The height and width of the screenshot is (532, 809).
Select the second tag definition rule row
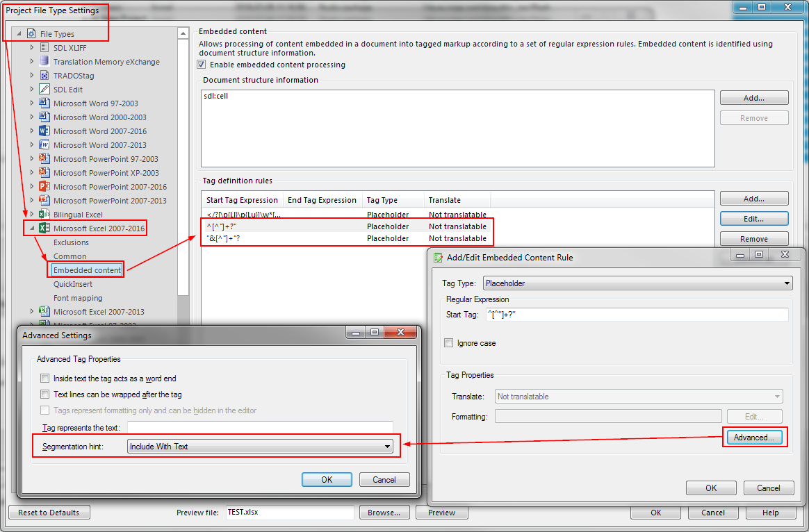346,226
